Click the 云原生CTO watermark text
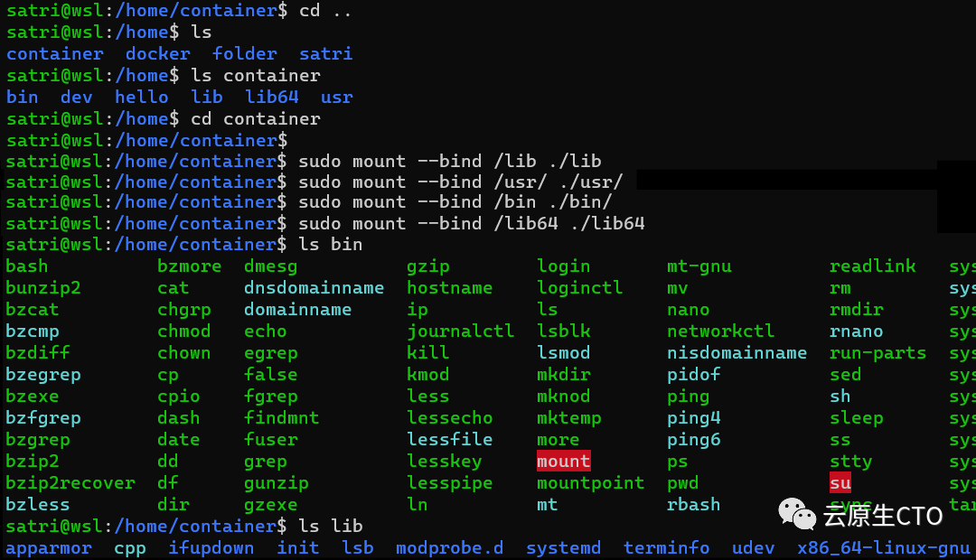 click(x=883, y=516)
